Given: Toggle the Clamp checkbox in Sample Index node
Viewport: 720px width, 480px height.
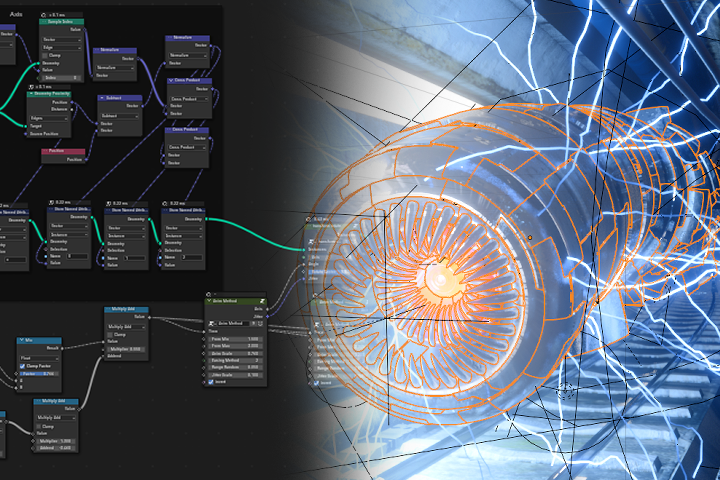Looking at the screenshot, I should (45, 55).
